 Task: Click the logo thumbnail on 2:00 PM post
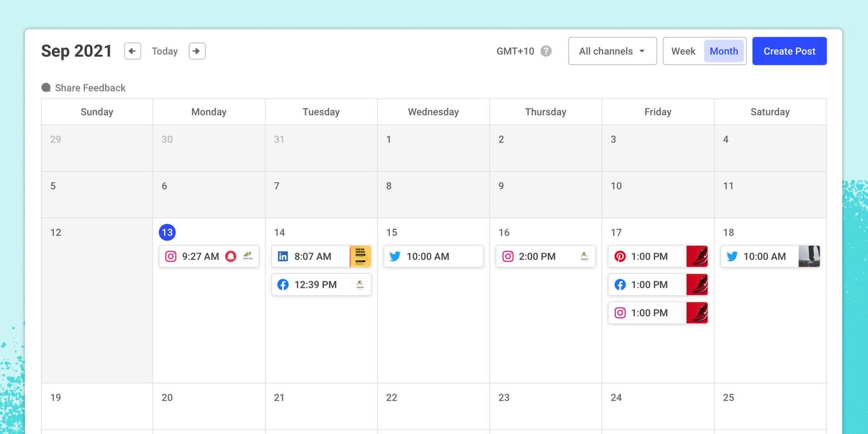tap(584, 256)
